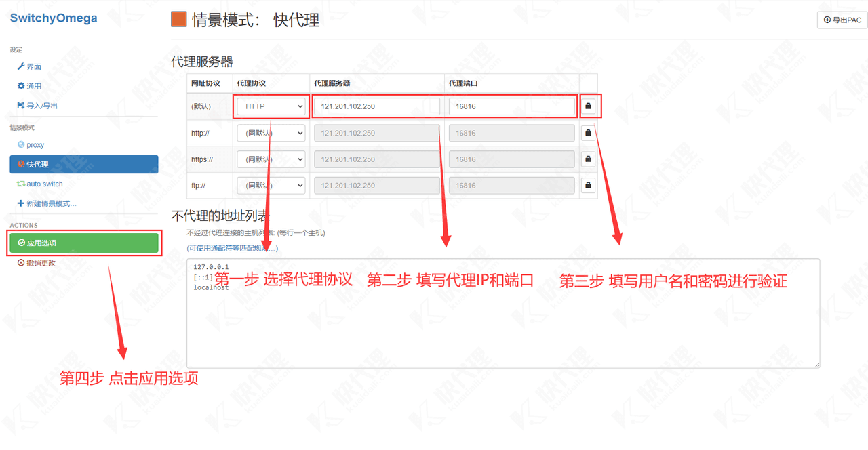Click the lock icon in the https:// row
The width and height of the screenshot is (868, 450).
coord(588,159)
